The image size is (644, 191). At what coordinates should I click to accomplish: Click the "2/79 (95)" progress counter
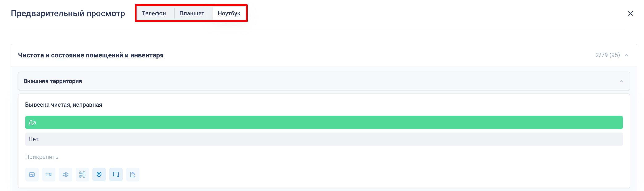607,55
